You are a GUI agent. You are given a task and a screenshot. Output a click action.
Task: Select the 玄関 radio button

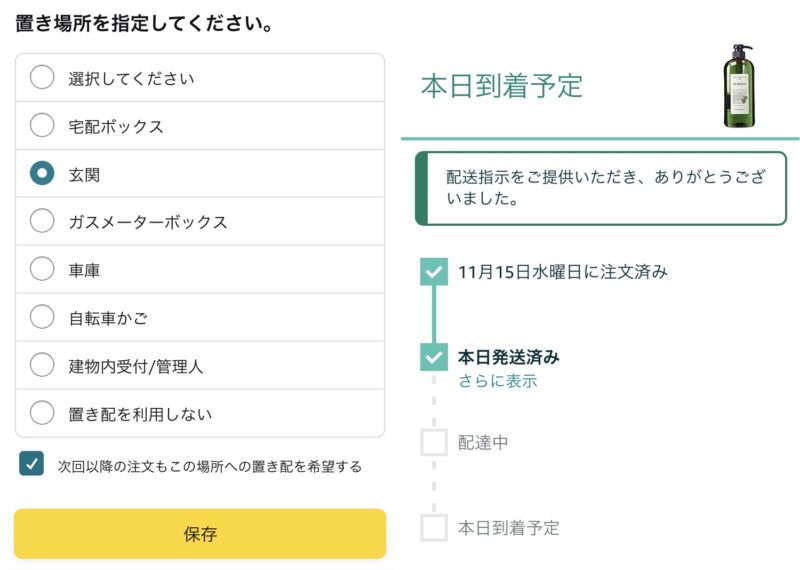pos(42,173)
